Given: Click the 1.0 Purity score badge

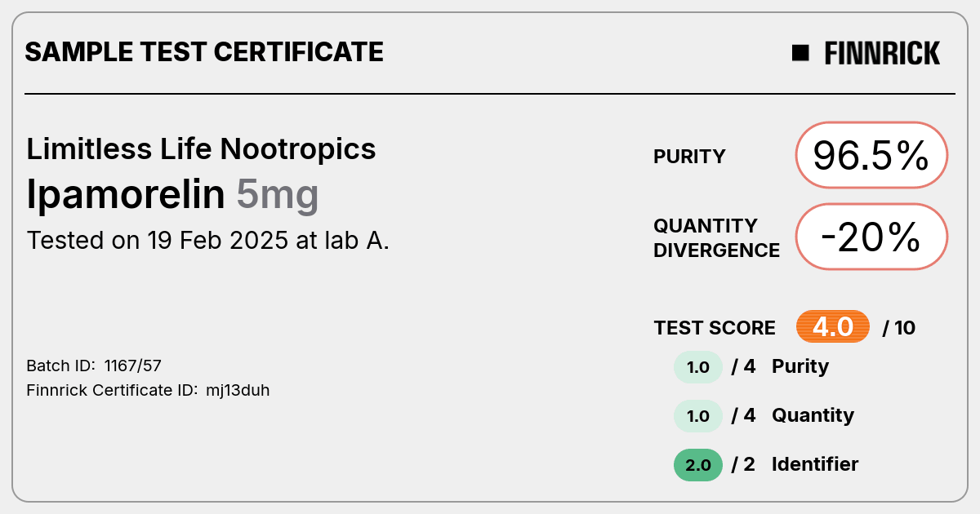Looking at the screenshot, I should (x=698, y=367).
